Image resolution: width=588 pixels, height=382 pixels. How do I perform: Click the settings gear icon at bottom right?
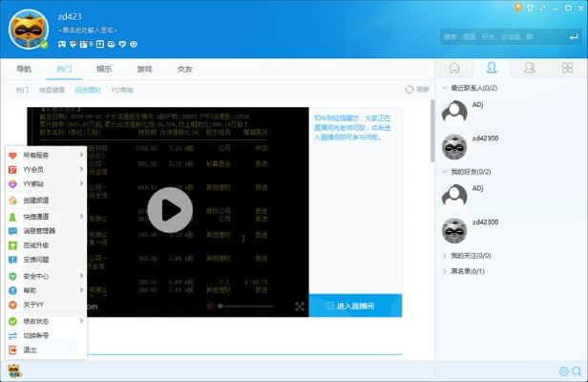pos(577,371)
